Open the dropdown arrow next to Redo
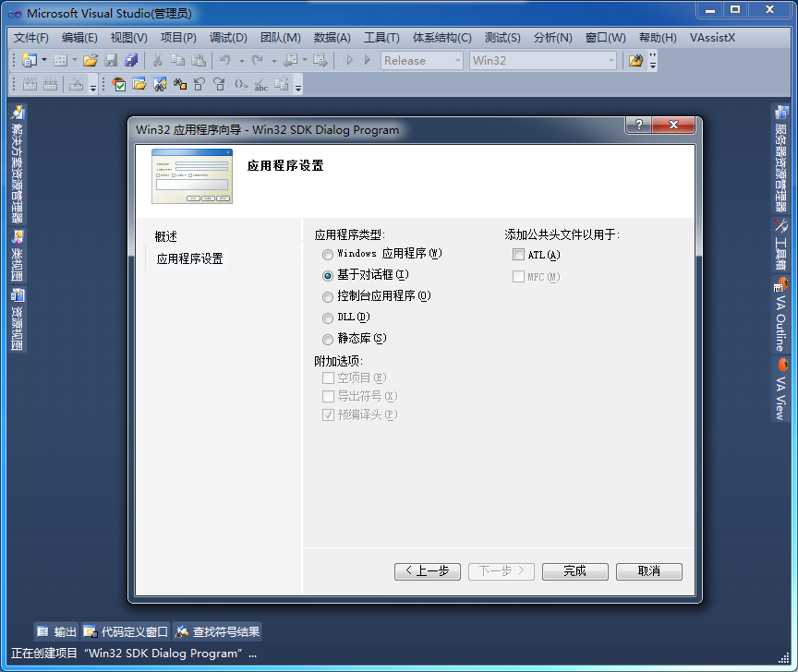 click(x=273, y=61)
